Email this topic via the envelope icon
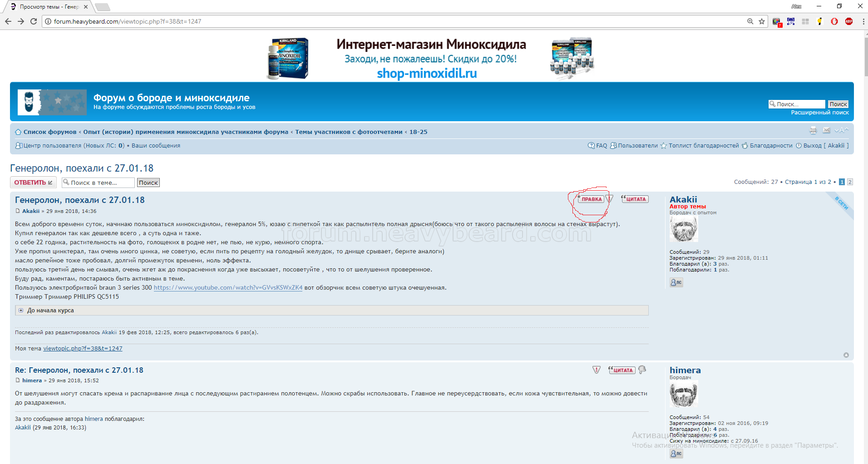Image resolution: width=868 pixels, height=464 pixels. 826,131
